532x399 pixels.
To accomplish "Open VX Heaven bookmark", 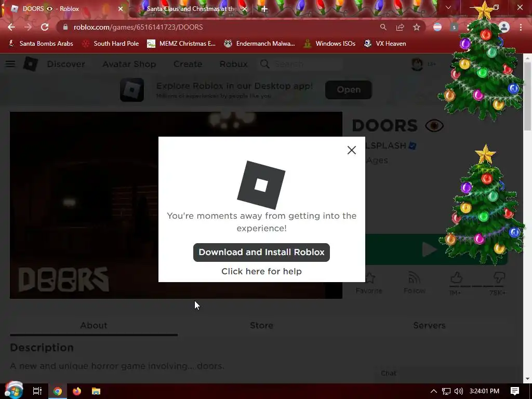I will [x=385, y=44].
